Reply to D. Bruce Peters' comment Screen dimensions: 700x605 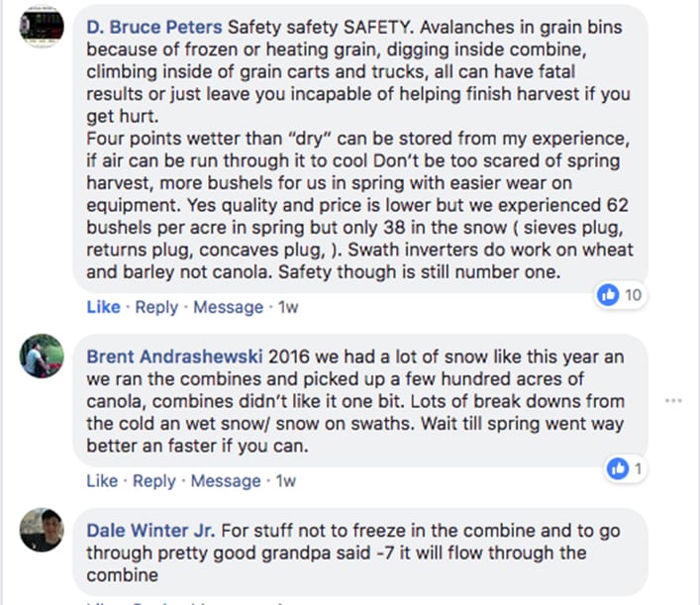click(156, 307)
